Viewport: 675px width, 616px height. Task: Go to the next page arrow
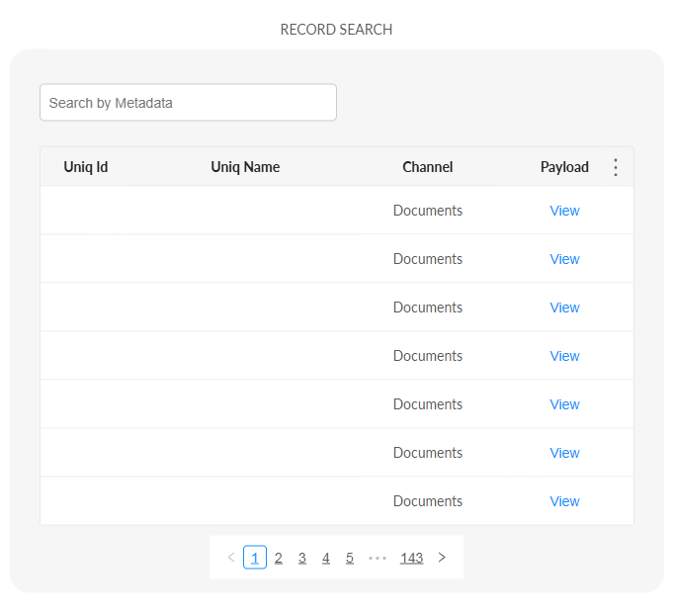click(442, 558)
